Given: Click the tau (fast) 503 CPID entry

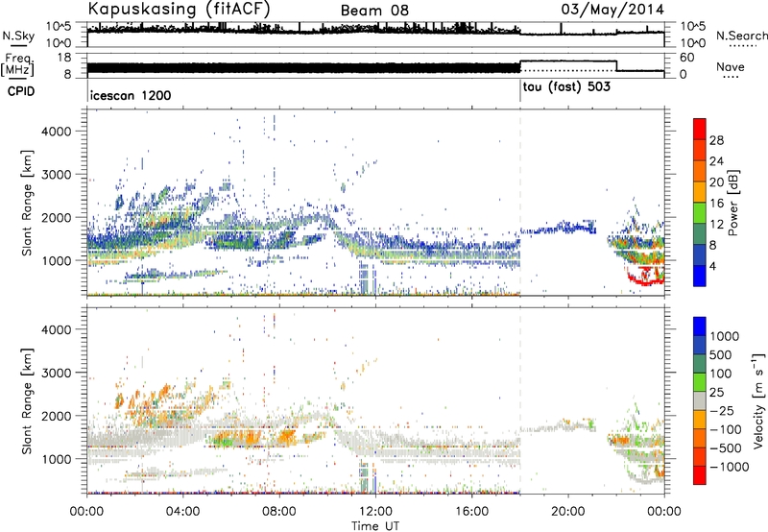Looking at the screenshot, I should pos(566,87).
